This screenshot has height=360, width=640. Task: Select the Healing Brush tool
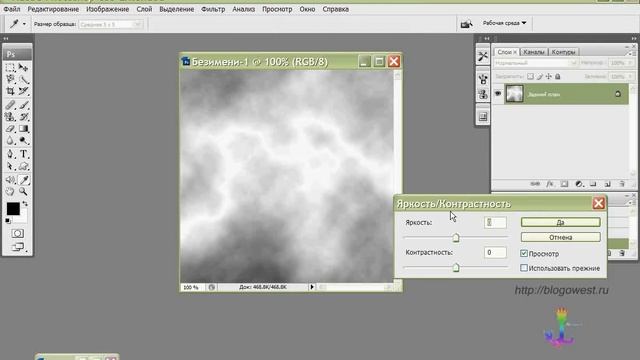pyautogui.click(x=10, y=105)
